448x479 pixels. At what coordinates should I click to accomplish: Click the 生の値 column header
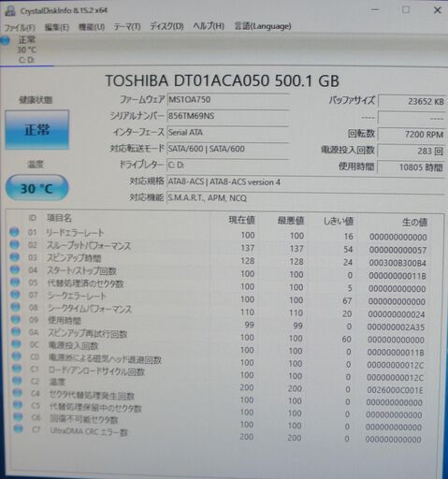pos(414,223)
